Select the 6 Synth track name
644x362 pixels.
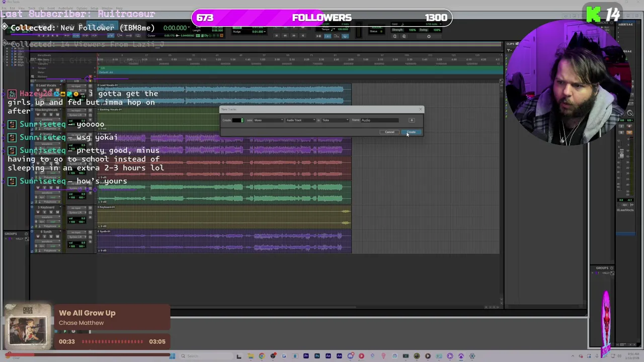click(46, 232)
